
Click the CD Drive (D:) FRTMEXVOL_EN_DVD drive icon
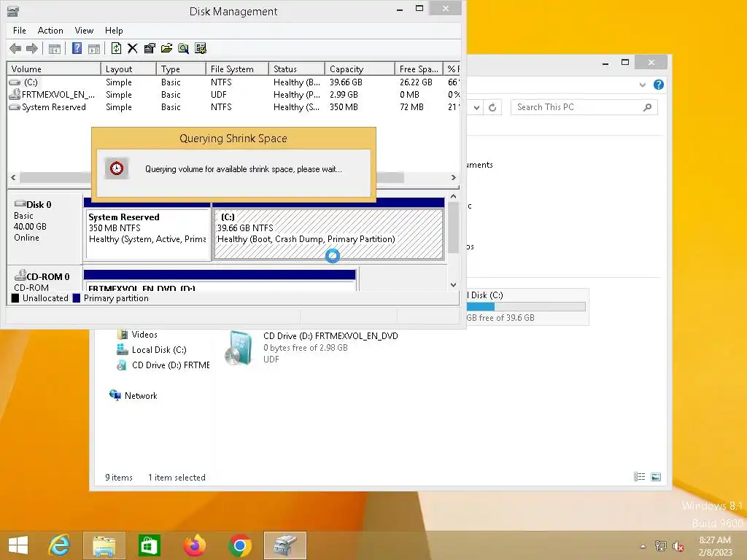click(x=239, y=348)
